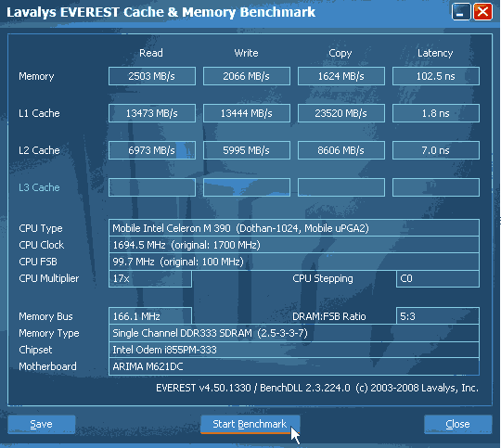
Task: Click Motherboard value ARIMA M621DC
Action: pyautogui.click(x=294, y=366)
